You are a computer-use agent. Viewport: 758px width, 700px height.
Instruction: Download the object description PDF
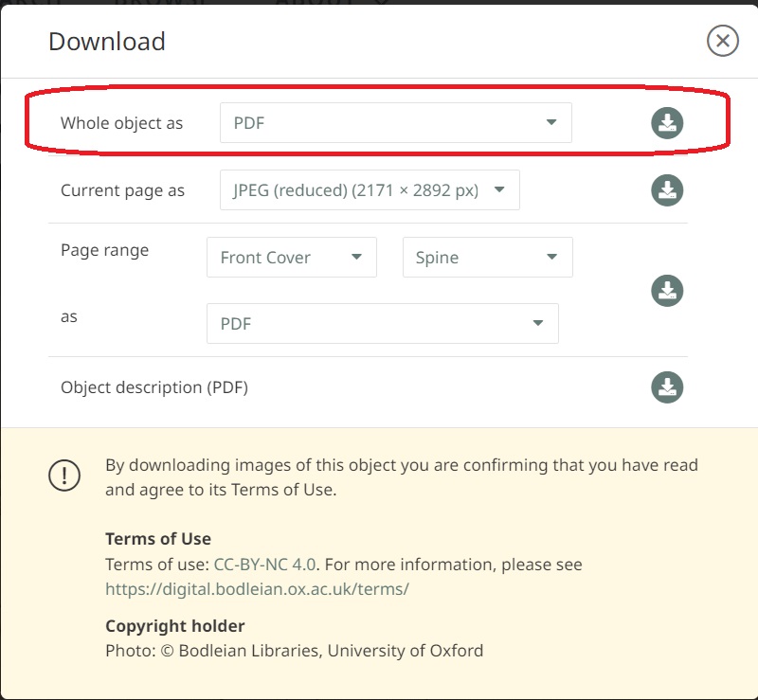pos(667,386)
